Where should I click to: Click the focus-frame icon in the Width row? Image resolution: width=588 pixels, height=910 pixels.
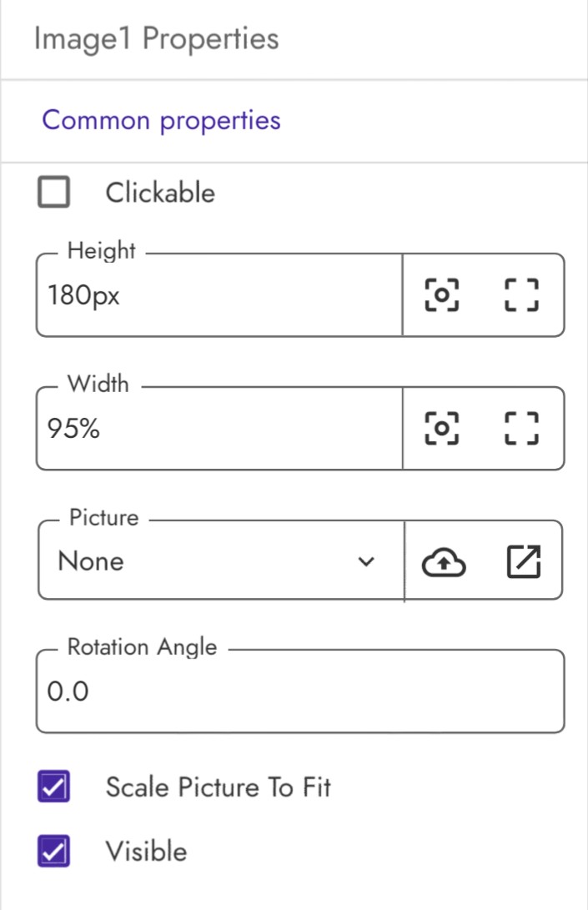pos(442,428)
